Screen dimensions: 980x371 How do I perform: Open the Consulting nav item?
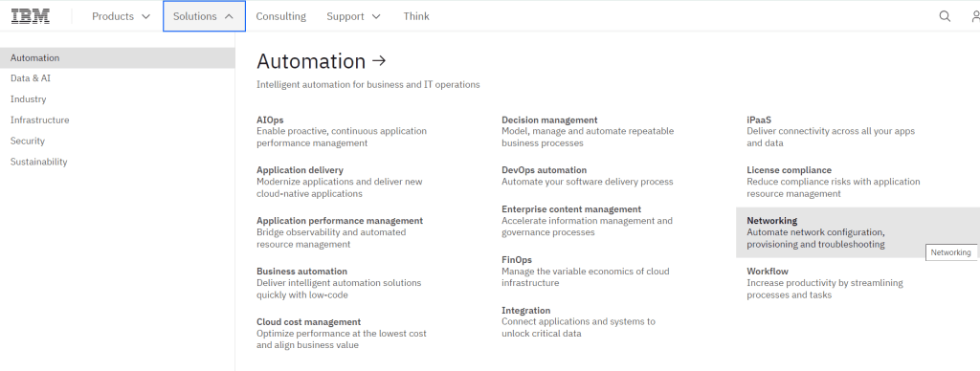click(280, 16)
